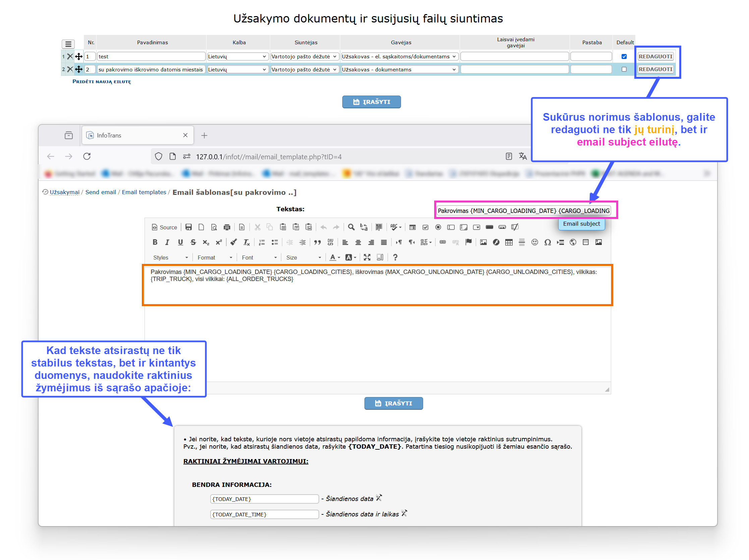Open the Format dropdown in the editor
This screenshot has height=560, width=749.
215,257
